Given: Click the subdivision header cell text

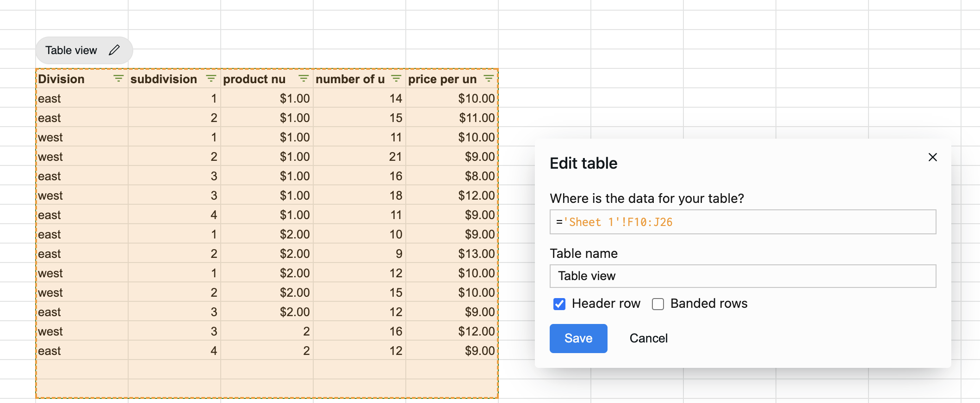Looking at the screenshot, I should pos(163,79).
